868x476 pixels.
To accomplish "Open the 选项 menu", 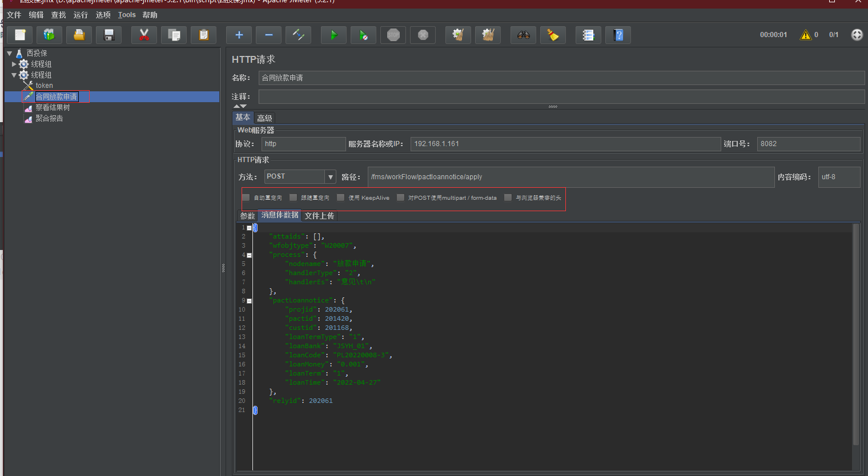I will 103,15.
